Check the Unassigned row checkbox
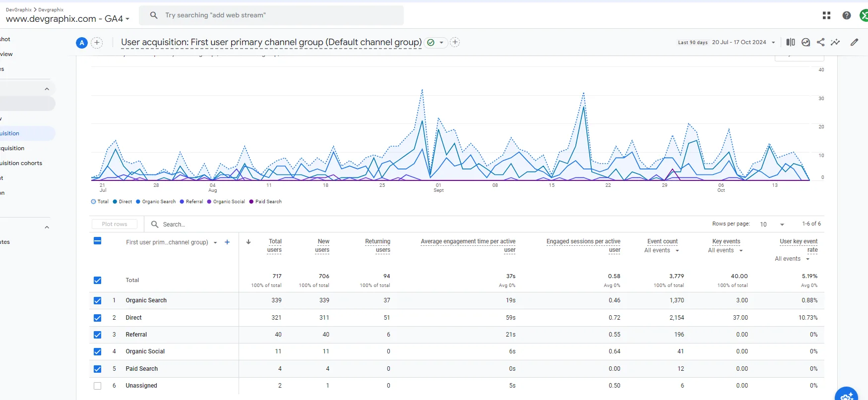The image size is (868, 400). point(98,386)
